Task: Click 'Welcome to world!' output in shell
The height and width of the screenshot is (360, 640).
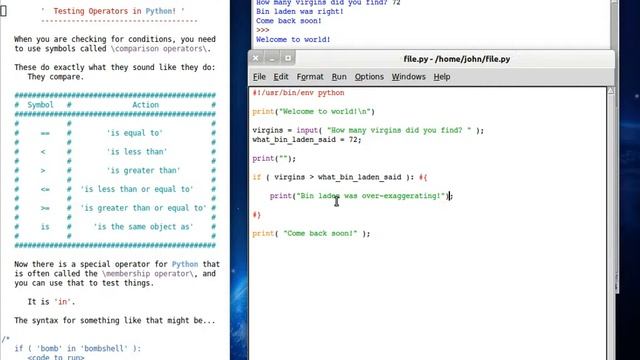Action: pos(293,40)
